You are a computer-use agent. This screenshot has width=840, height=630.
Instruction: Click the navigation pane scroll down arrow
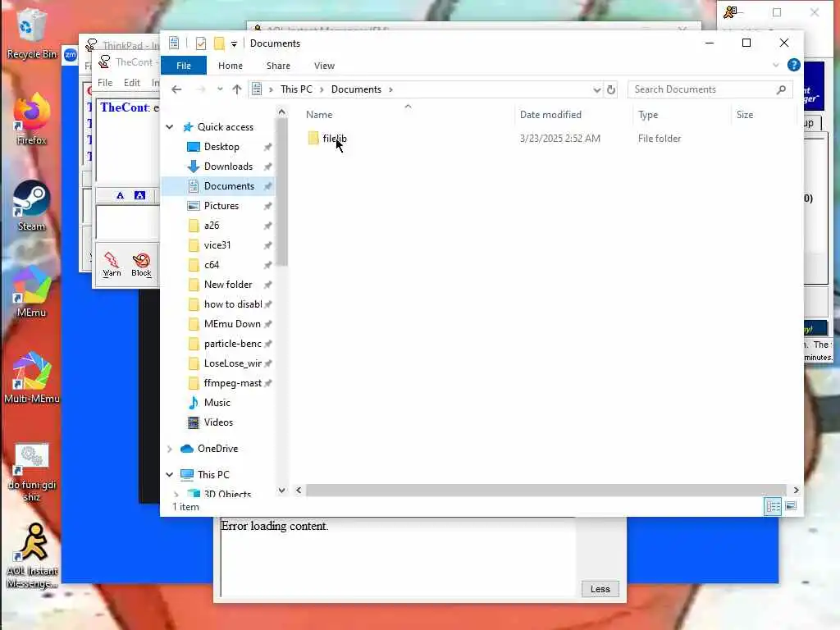click(282, 491)
